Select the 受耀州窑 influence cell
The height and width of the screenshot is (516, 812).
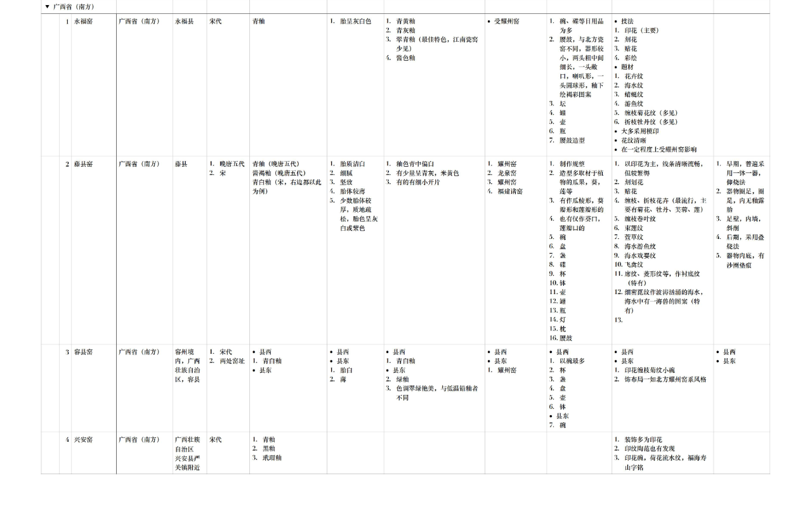pyautogui.click(x=506, y=22)
